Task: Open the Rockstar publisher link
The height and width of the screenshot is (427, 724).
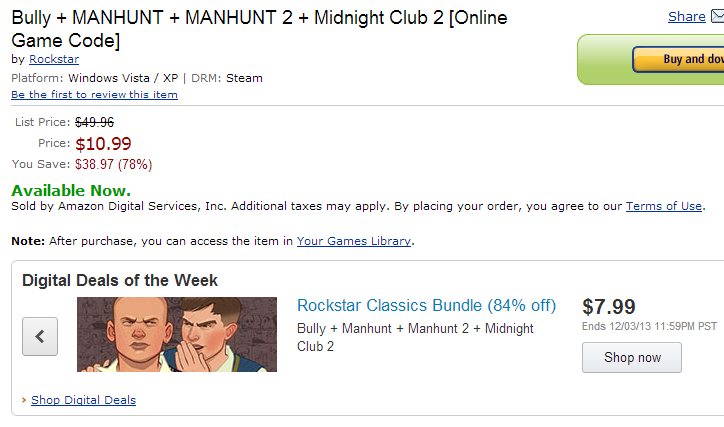Action: 54,59
